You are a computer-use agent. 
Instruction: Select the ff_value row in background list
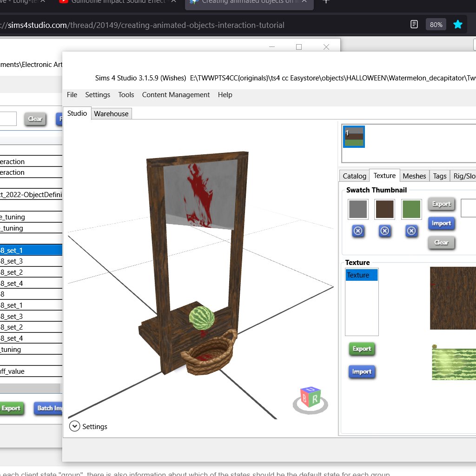coord(31,371)
